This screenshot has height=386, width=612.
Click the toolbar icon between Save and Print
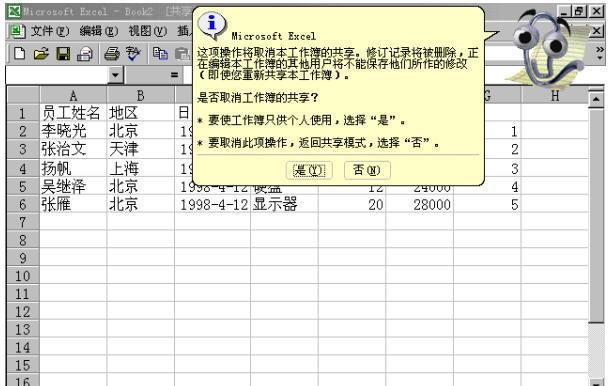coord(85,54)
